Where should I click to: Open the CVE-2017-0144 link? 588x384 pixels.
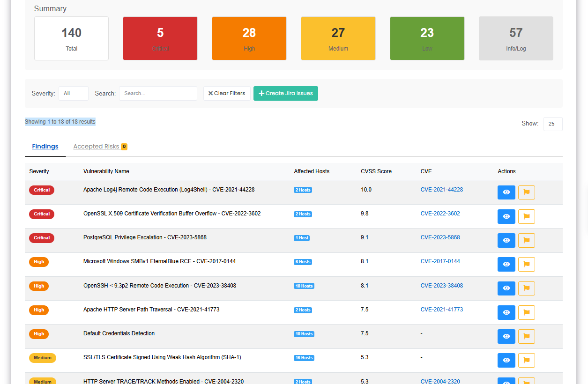440,261
